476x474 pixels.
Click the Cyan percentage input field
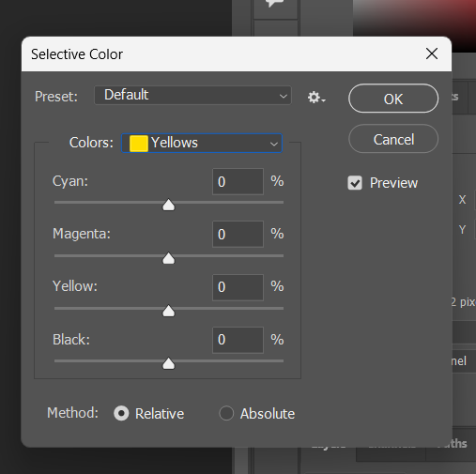(238, 181)
